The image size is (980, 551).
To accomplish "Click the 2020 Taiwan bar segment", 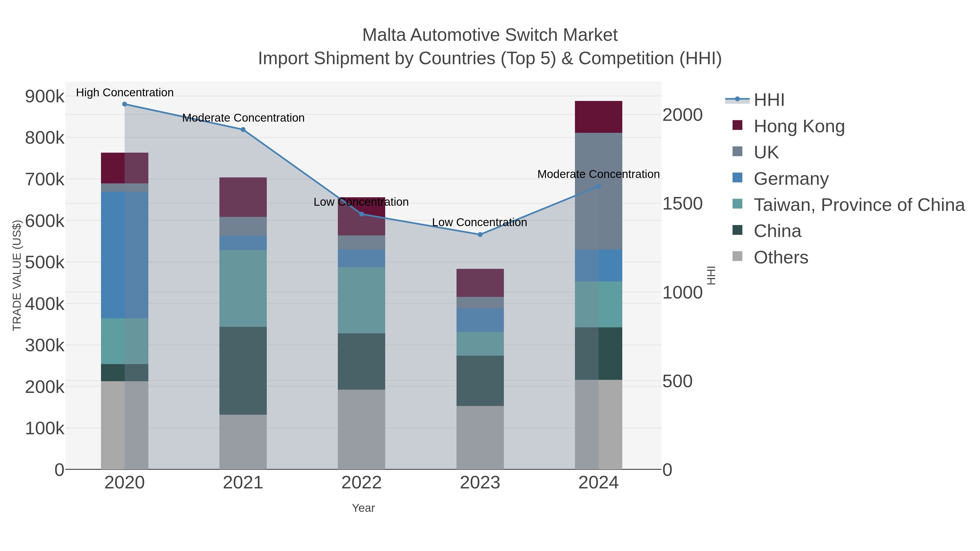I will (124, 341).
